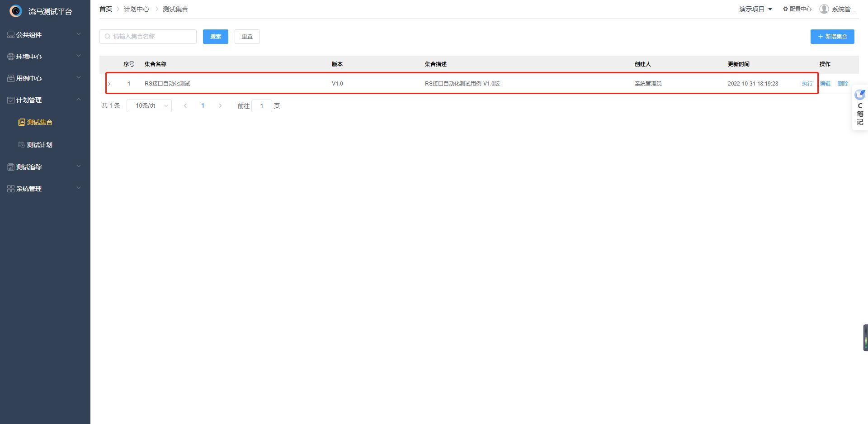Screen dimensions: 868x424
Task: Expand the 公共组件 menu
Action: pos(79,34)
